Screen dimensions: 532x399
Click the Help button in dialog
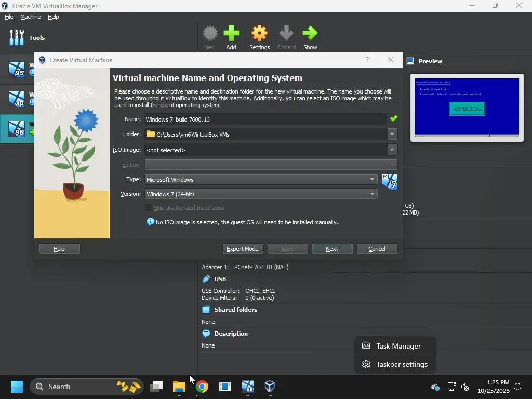(59, 249)
